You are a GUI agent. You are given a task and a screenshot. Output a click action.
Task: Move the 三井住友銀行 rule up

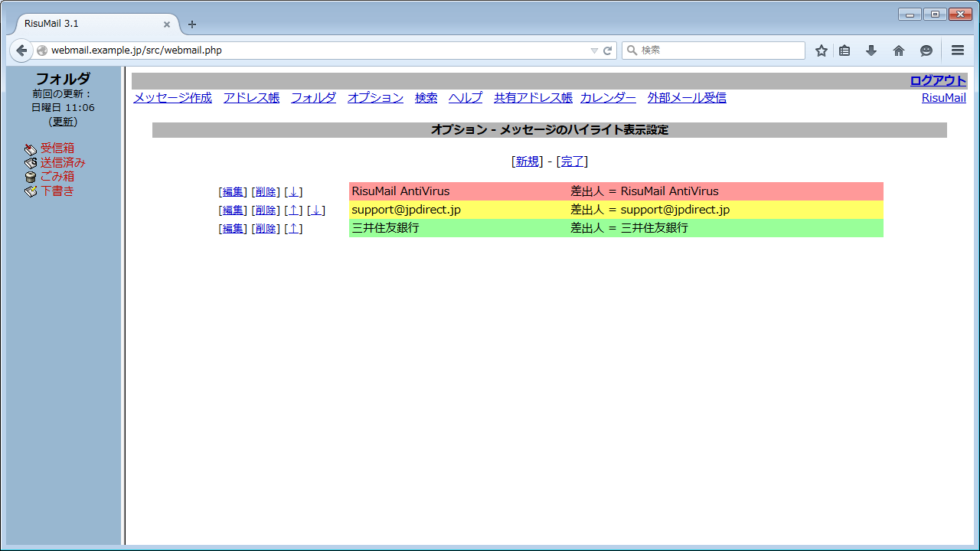[293, 229]
